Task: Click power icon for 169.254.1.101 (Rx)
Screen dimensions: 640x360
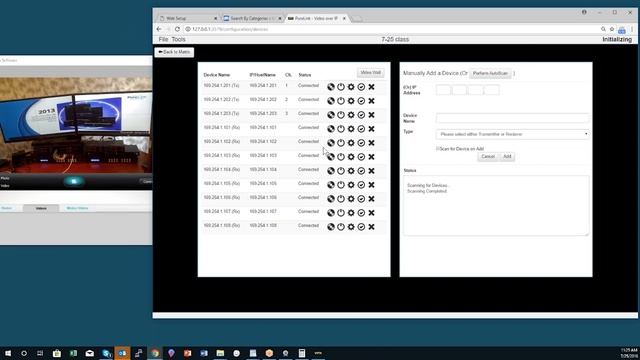Action: coord(341,129)
